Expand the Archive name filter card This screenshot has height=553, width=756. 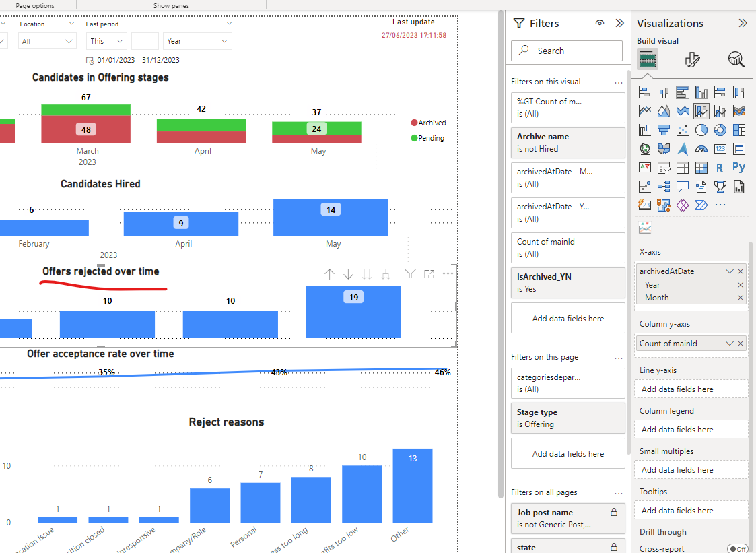[x=568, y=142]
